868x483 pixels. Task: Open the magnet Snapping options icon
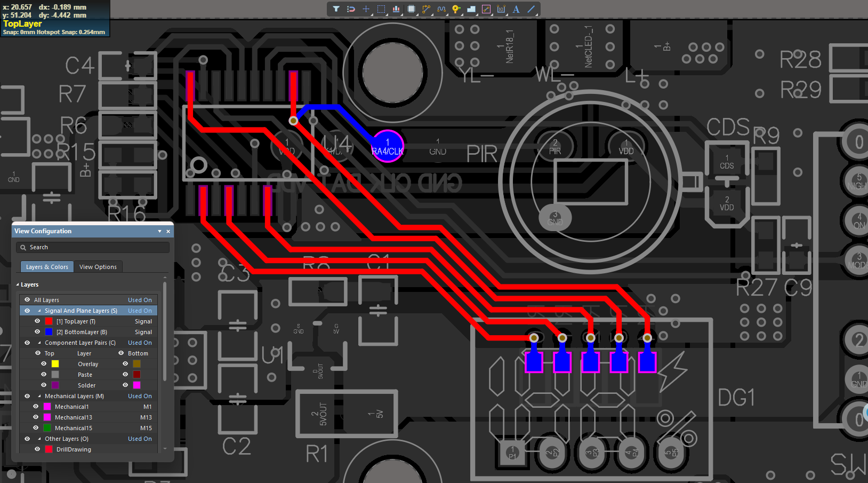point(351,9)
